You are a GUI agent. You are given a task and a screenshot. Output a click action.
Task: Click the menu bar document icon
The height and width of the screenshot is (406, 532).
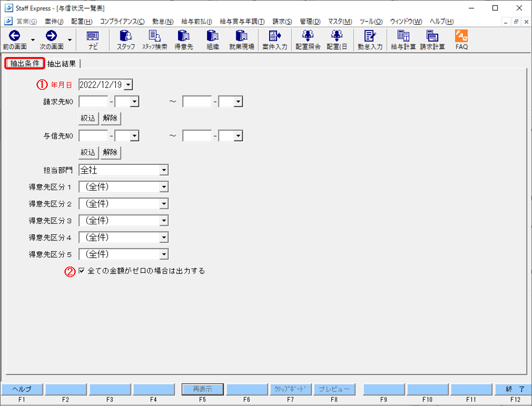(x=9, y=21)
